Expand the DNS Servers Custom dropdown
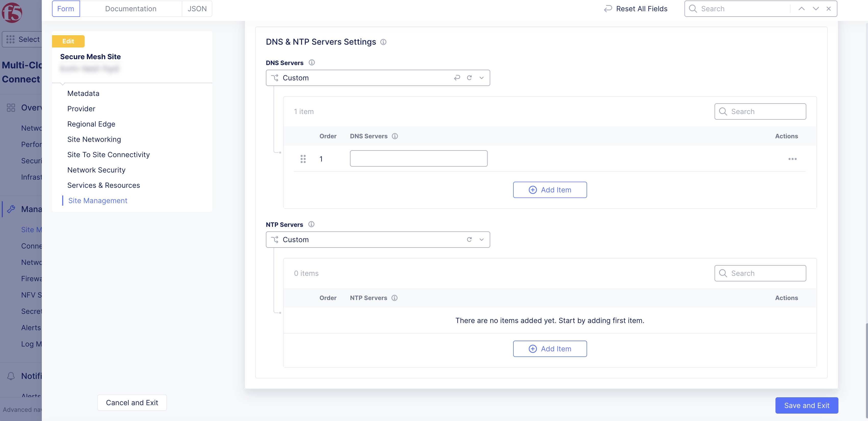Screen dimensions: 868x421 click(x=482, y=78)
